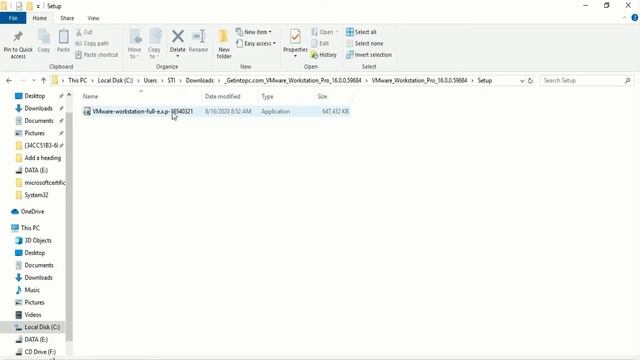
Task: Create a New folder from ribbon
Action: pyautogui.click(x=224, y=44)
